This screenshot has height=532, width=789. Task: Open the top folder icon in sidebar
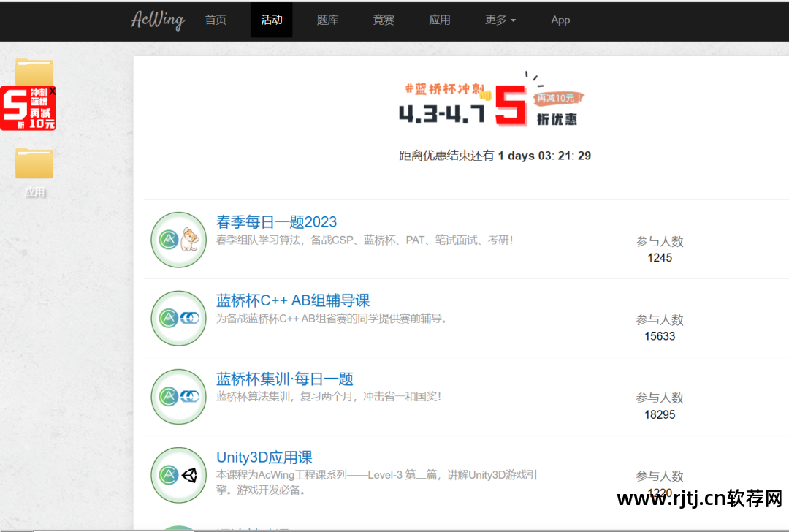[x=34, y=72]
